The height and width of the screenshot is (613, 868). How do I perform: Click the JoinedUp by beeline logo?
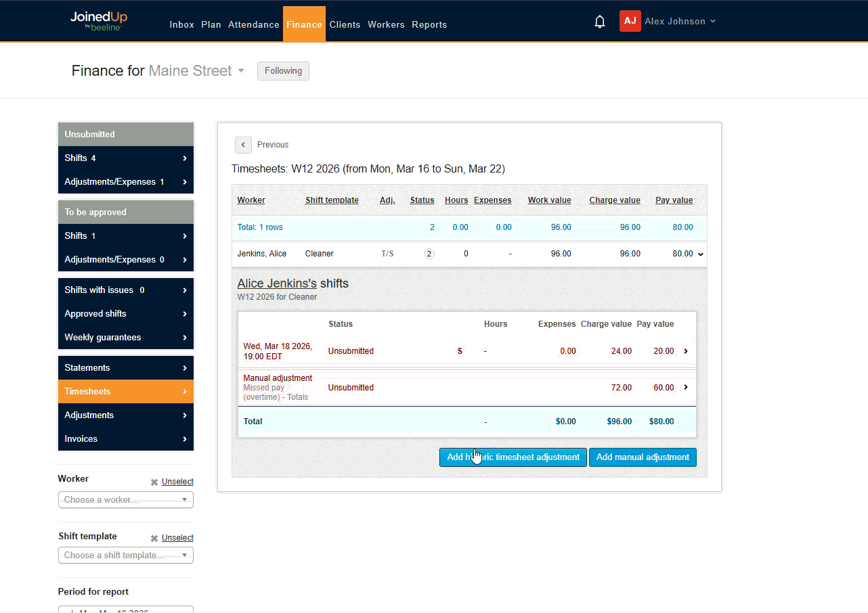98,21
